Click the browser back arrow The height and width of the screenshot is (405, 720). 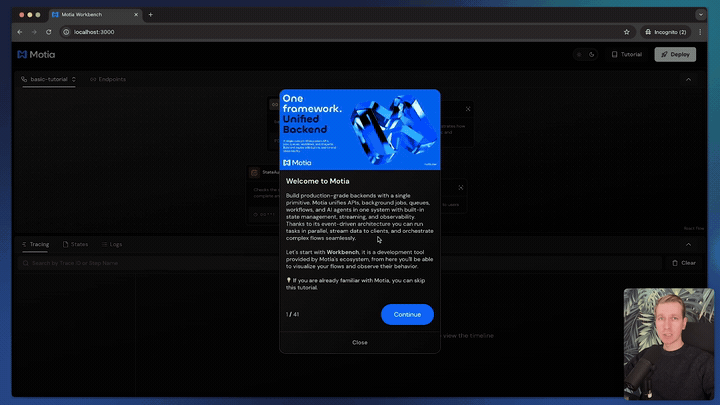point(20,32)
